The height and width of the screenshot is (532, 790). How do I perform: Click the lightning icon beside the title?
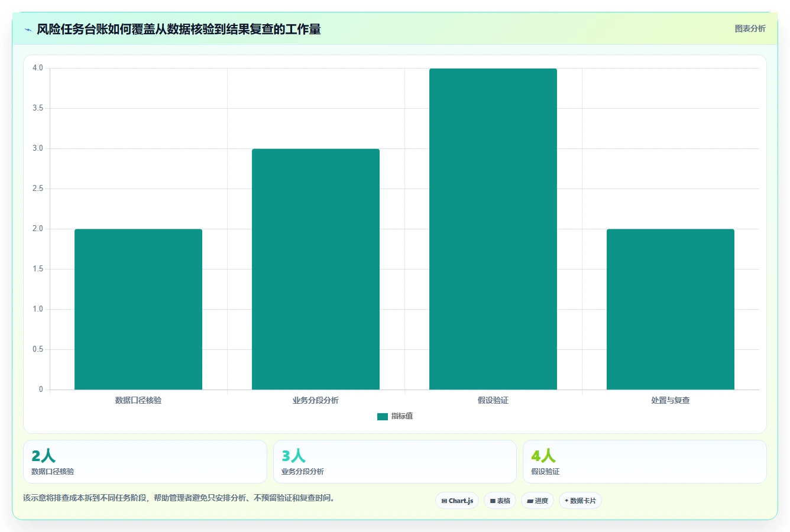click(28, 30)
